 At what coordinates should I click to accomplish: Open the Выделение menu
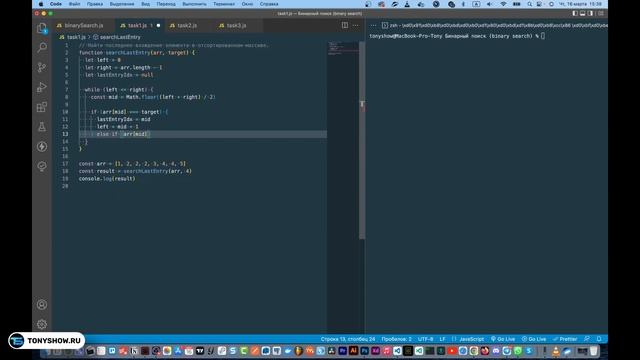[x=122, y=4]
